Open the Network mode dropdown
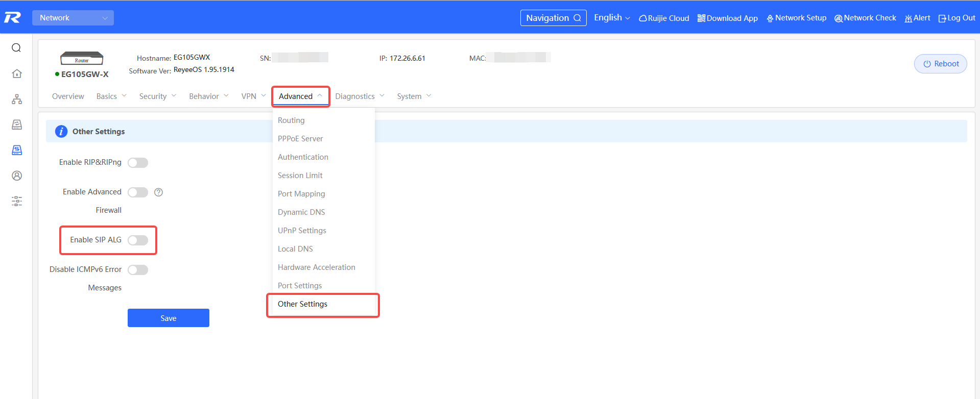Viewport: 980px width, 399px height. 73,18
